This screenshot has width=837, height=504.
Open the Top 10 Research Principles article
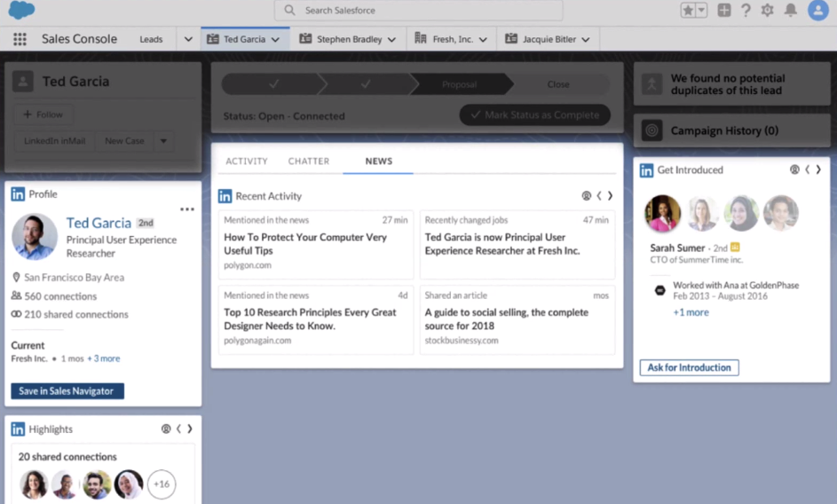pyautogui.click(x=315, y=319)
